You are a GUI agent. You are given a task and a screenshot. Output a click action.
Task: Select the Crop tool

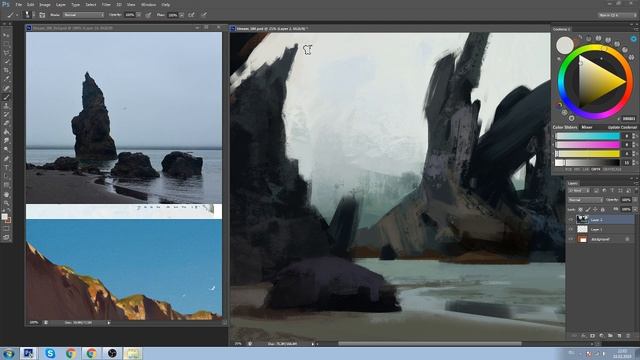pos(6,71)
